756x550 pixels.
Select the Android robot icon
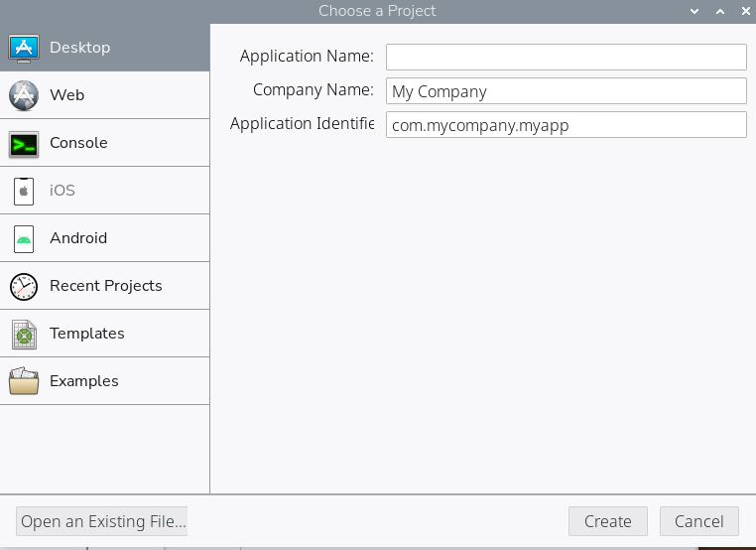[24, 238]
